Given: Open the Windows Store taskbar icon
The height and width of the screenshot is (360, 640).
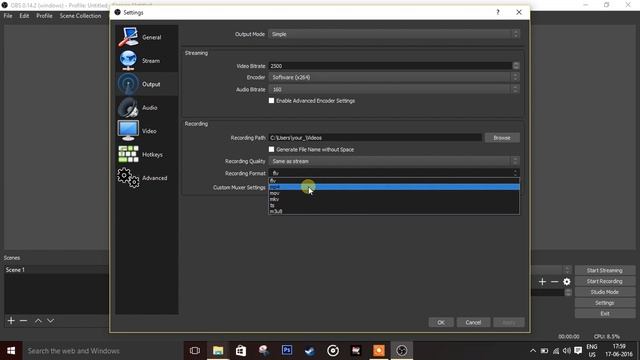Looking at the screenshot, I should coord(241,351).
